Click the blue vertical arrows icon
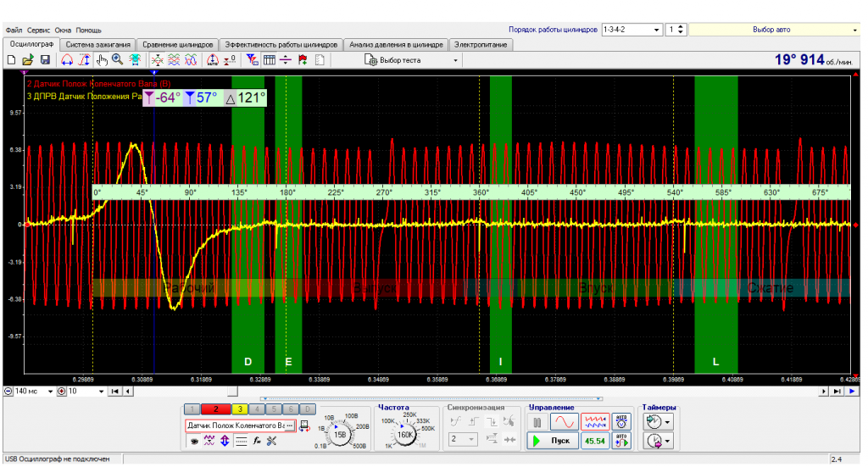Image resolution: width=868 pixels, height=467 pixels. pos(225,441)
